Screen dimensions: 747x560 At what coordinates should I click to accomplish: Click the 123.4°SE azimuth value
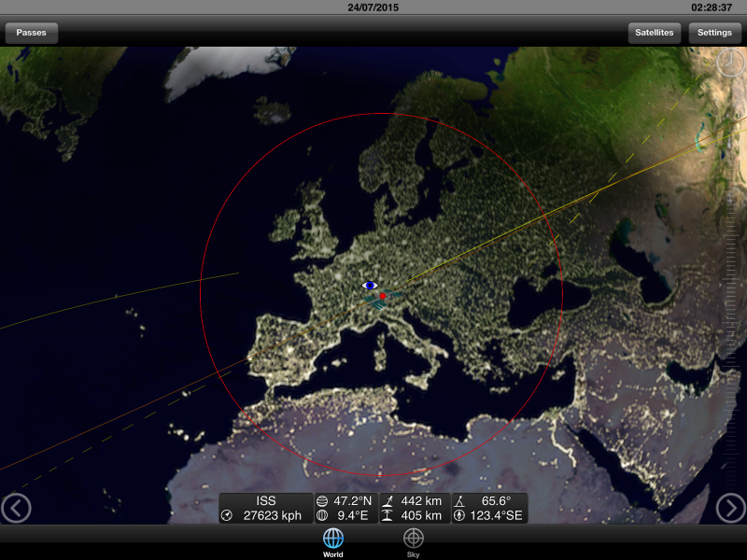[x=496, y=515]
